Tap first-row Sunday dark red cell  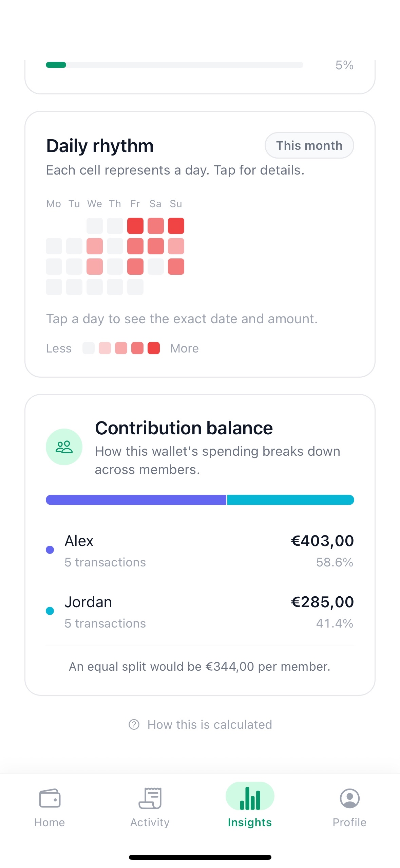[x=176, y=226]
